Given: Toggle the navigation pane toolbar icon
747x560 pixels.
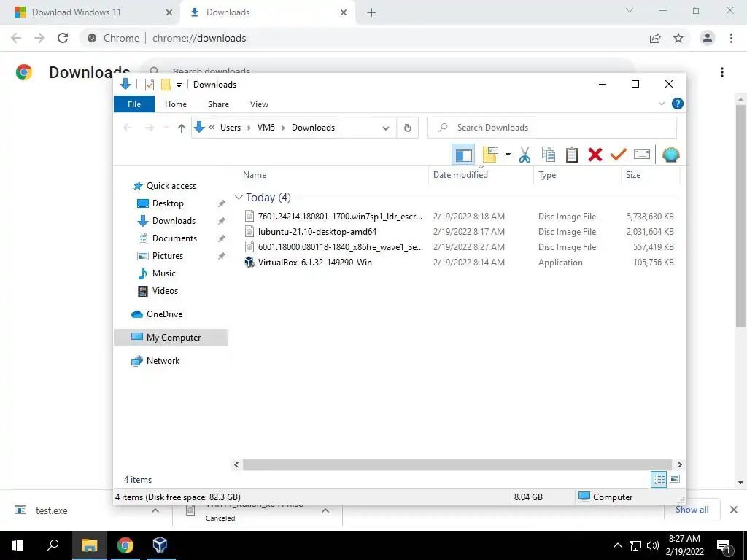Looking at the screenshot, I should point(463,155).
